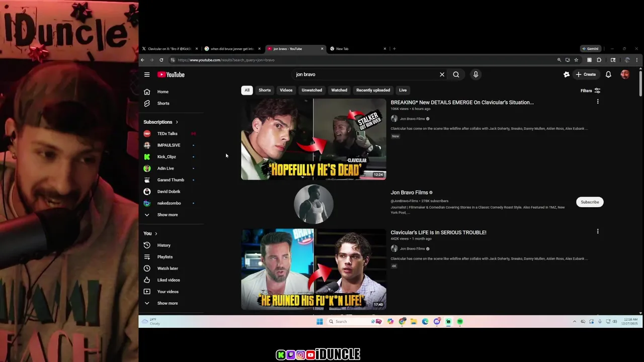Open the Garand Thumb subscription channel
The width and height of the screenshot is (644, 362).
click(x=171, y=179)
